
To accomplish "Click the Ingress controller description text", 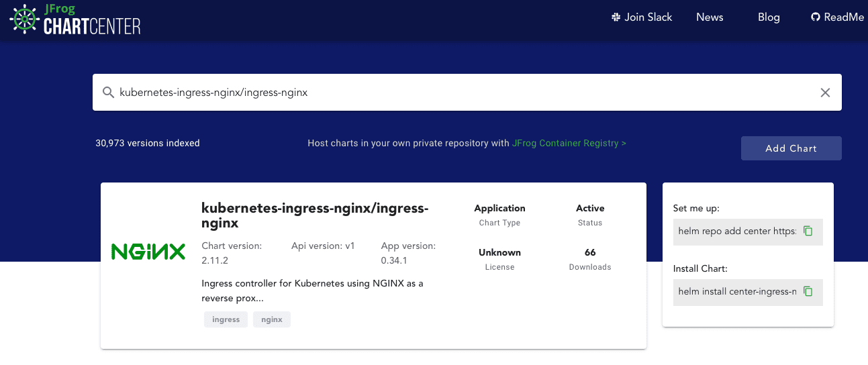I will 312,291.
